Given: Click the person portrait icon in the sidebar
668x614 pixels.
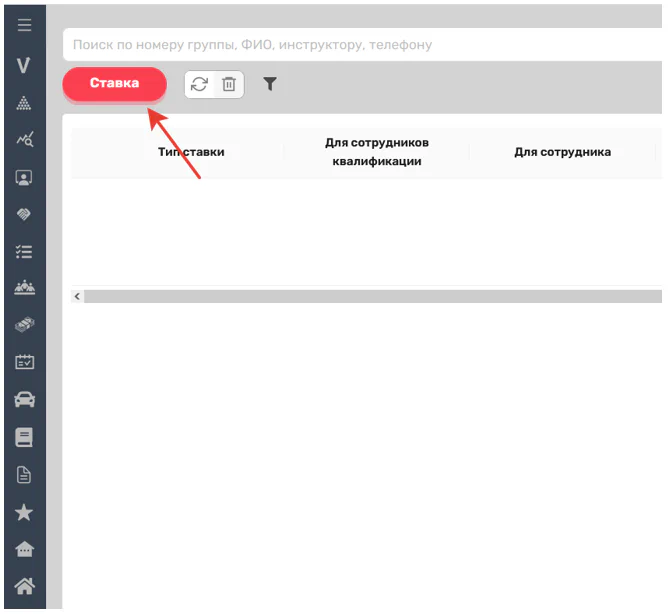Looking at the screenshot, I should (x=24, y=178).
